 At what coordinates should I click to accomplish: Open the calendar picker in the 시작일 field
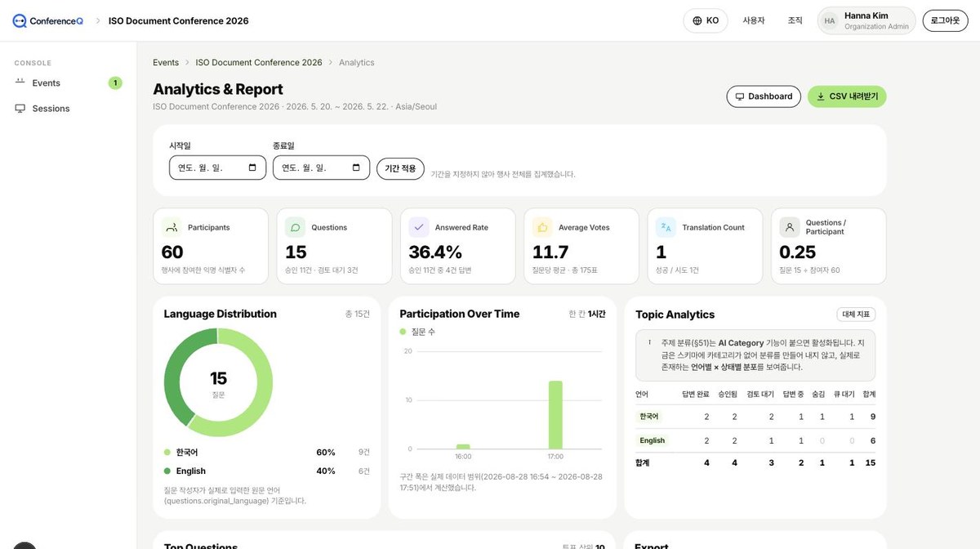point(252,168)
